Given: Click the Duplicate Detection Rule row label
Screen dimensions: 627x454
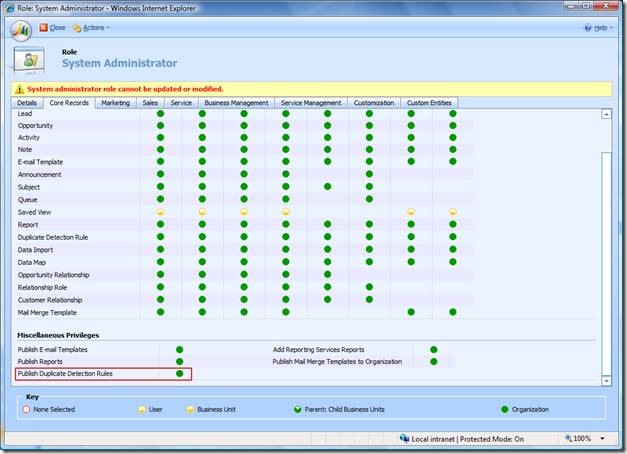Looking at the screenshot, I should pos(54,237).
